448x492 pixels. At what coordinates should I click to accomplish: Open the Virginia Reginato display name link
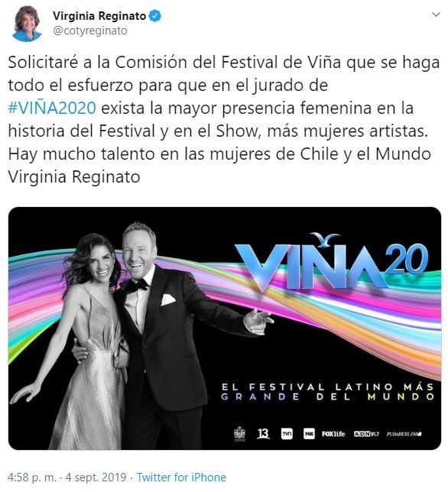point(99,16)
